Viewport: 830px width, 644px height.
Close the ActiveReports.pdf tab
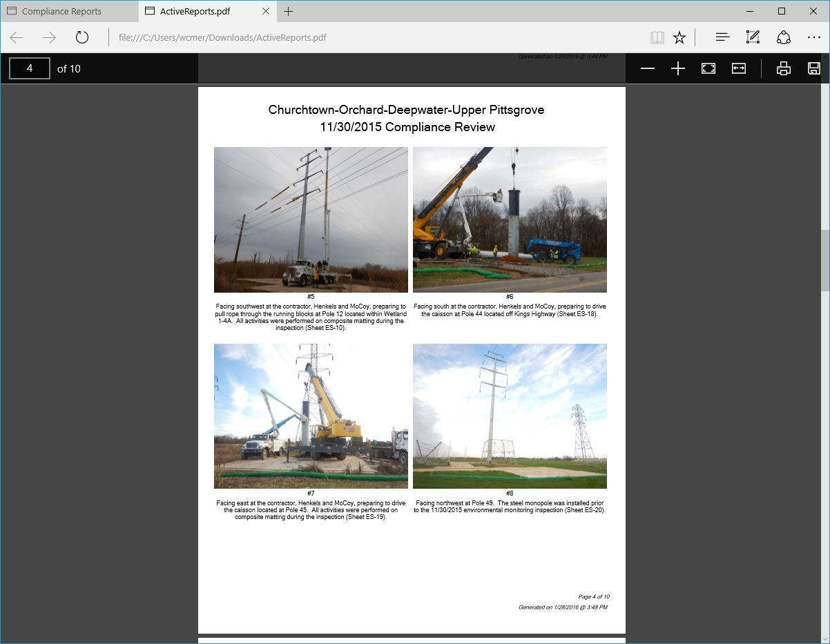click(x=267, y=11)
